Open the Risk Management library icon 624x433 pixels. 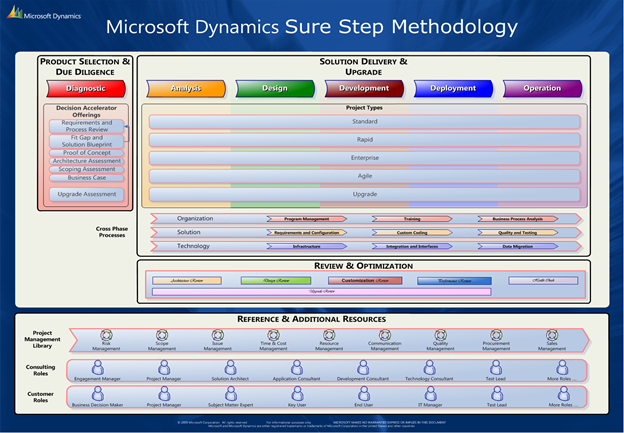(106, 335)
